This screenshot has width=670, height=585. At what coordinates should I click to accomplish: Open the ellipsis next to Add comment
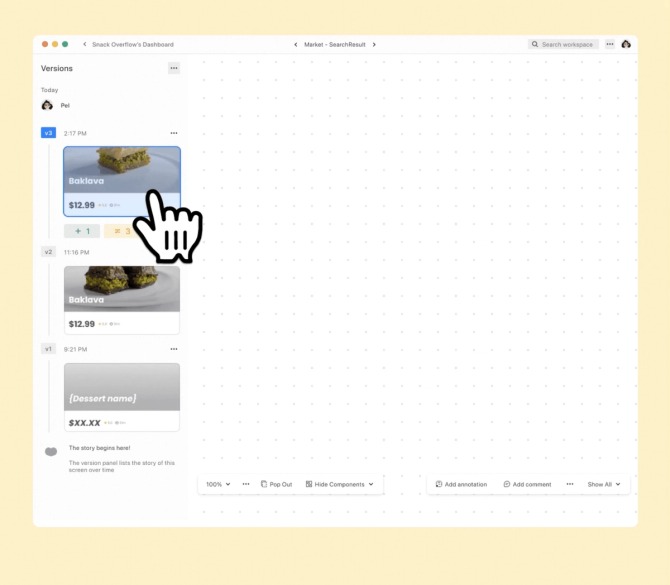point(570,484)
